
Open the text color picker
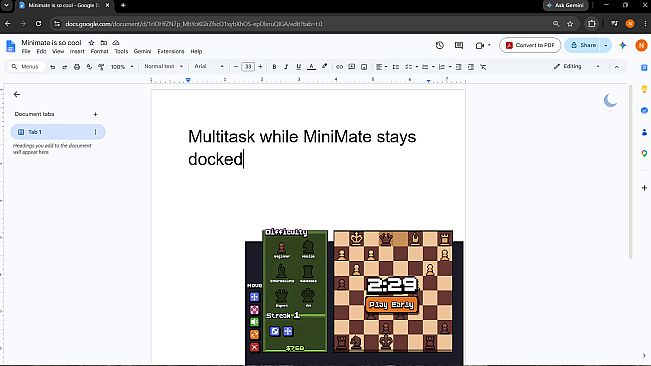(311, 67)
